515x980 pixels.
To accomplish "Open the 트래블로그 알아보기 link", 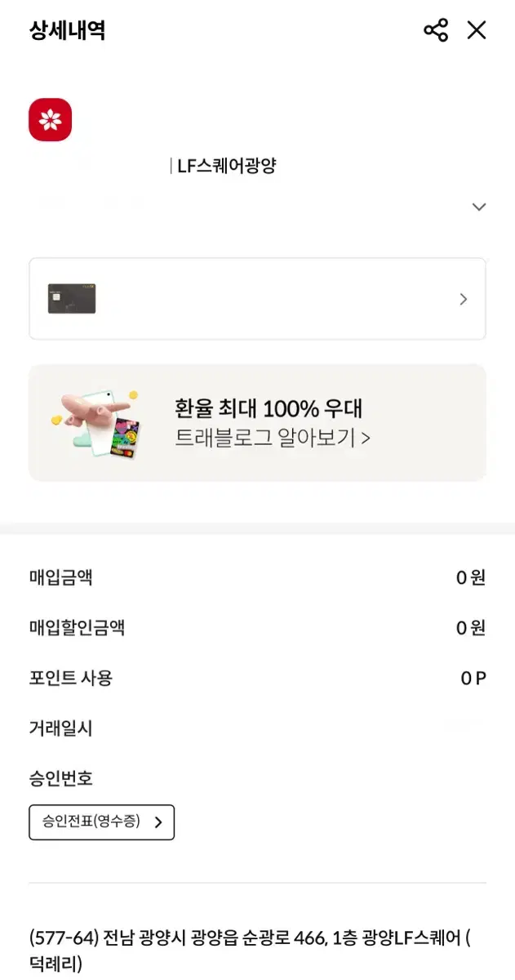I will 273,439.
